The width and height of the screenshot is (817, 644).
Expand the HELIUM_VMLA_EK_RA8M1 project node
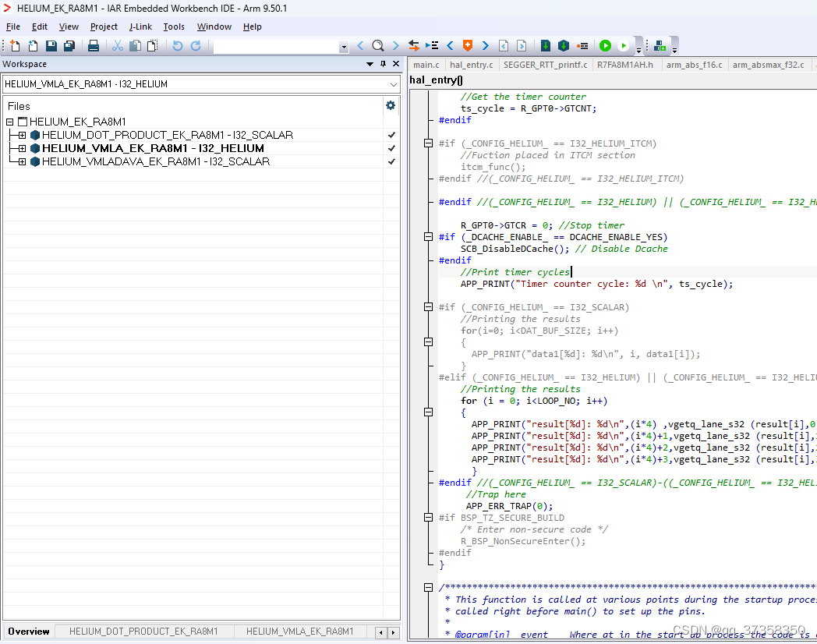[x=22, y=148]
